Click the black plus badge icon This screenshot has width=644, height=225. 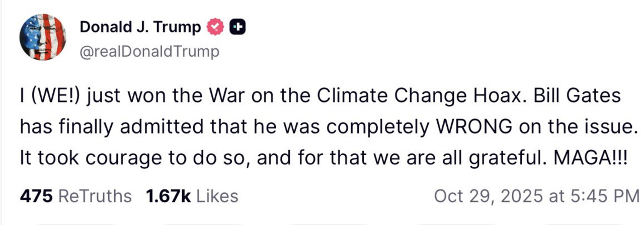click(x=237, y=27)
